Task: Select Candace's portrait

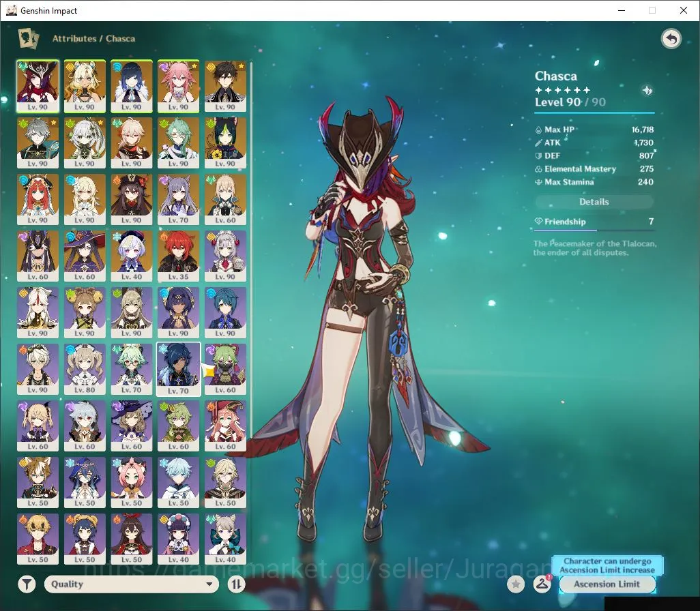Action: pos(179,313)
